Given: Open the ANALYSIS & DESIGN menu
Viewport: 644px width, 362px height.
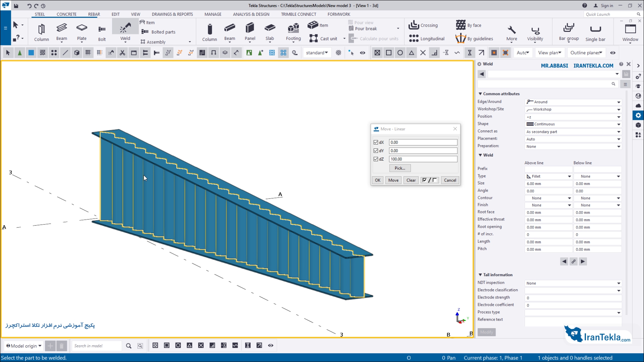Looking at the screenshot, I should pyautogui.click(x=251, y=14).
